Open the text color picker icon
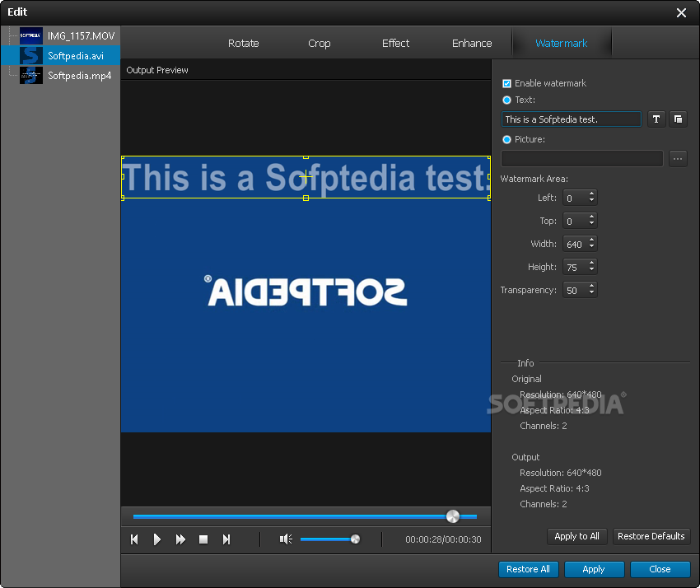 678,119
